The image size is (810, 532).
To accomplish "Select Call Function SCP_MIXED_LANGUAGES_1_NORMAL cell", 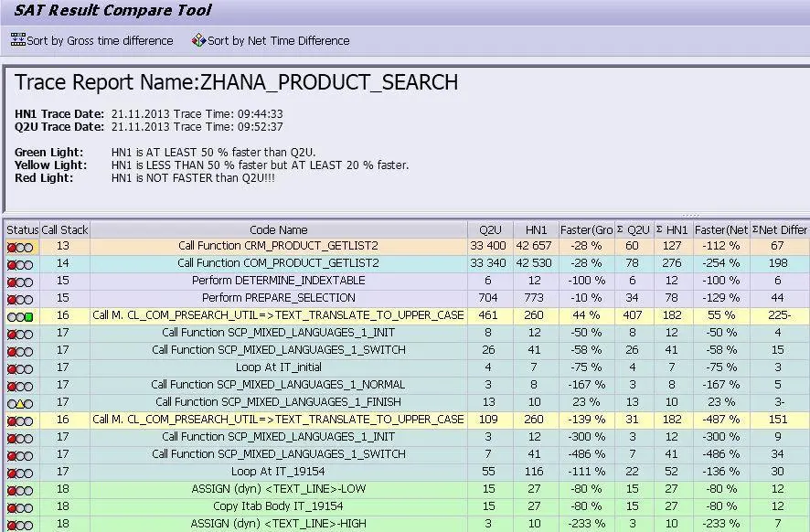I will (x=279, y=385).
